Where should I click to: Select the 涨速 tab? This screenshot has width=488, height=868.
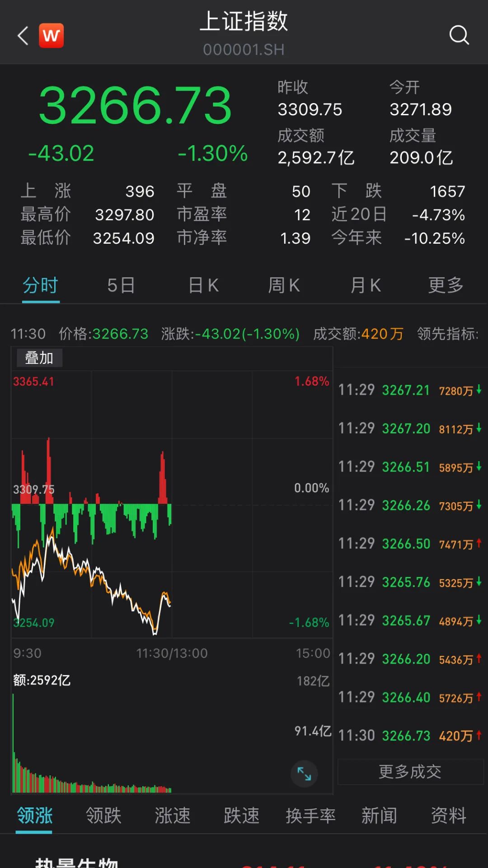(x=173, y=816)
